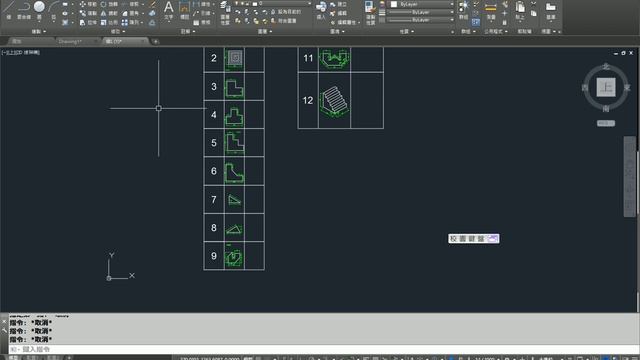Expand the Modify panel label arrow
This screenshot has width=640, height=360.
click(123, 31)
